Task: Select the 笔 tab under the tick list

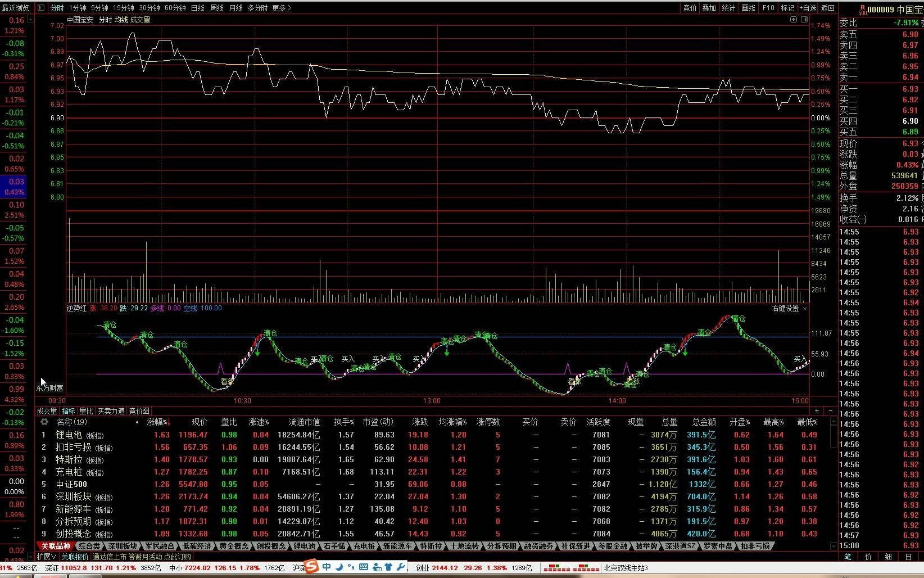Action: (x=848, y=557)
